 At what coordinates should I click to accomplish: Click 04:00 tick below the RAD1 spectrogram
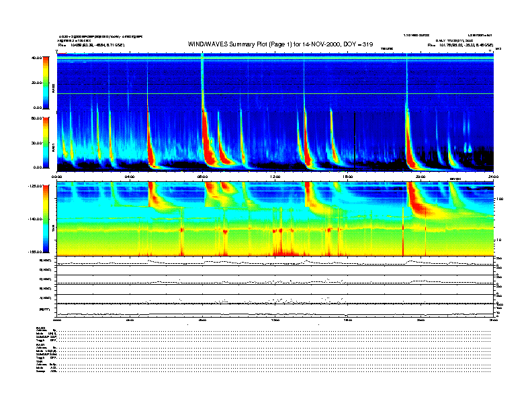[130, 177]
